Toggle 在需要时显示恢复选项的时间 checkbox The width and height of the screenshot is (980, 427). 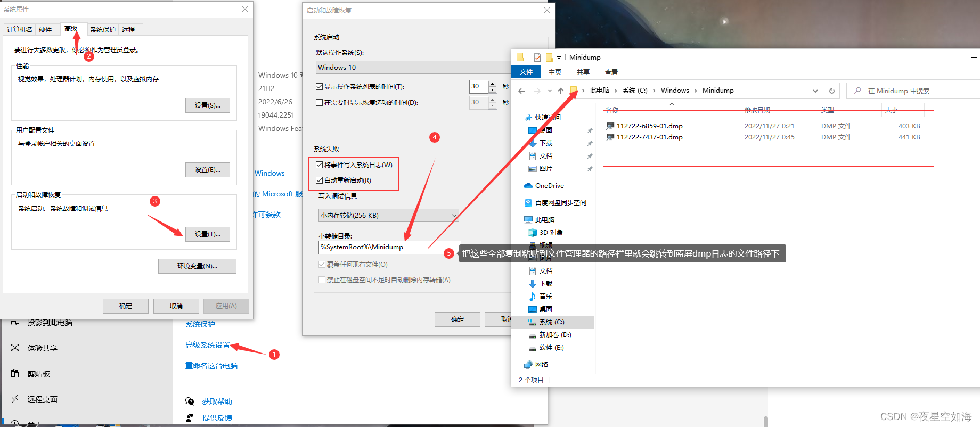tap(320, 102)
